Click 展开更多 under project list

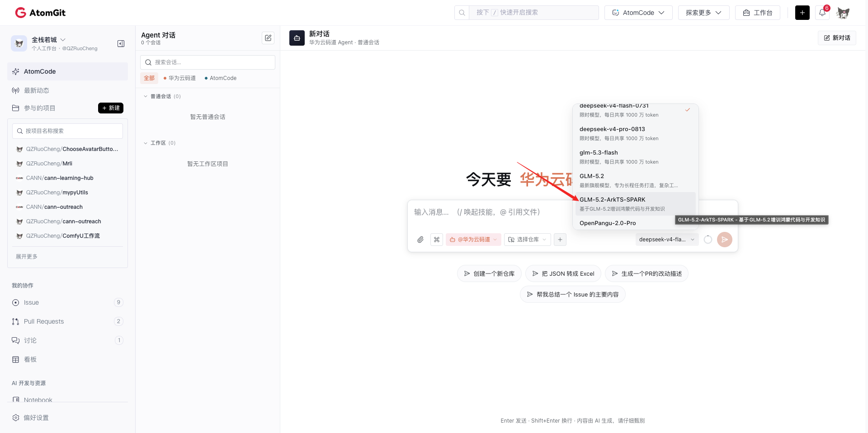pyautogui.click(x=27, y=256)
